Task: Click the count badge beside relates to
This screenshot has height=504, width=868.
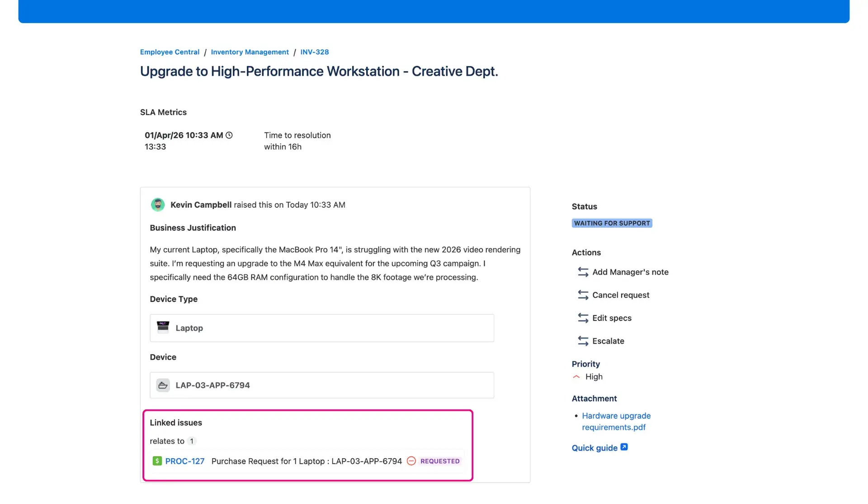Action: [x=192, y=441]
